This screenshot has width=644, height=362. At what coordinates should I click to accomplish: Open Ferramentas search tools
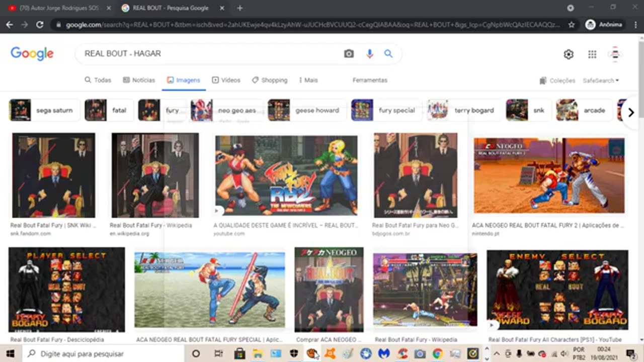(370, 80)
